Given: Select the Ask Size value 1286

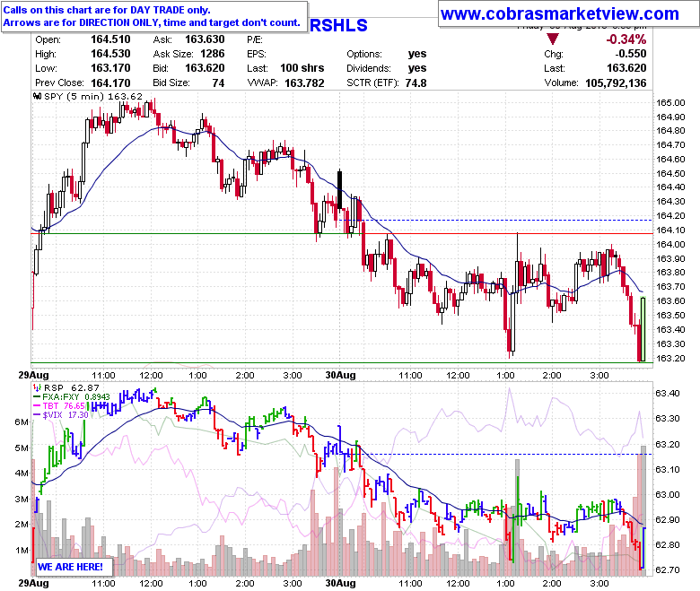Looking at the screenshot, I should point(213,54).
